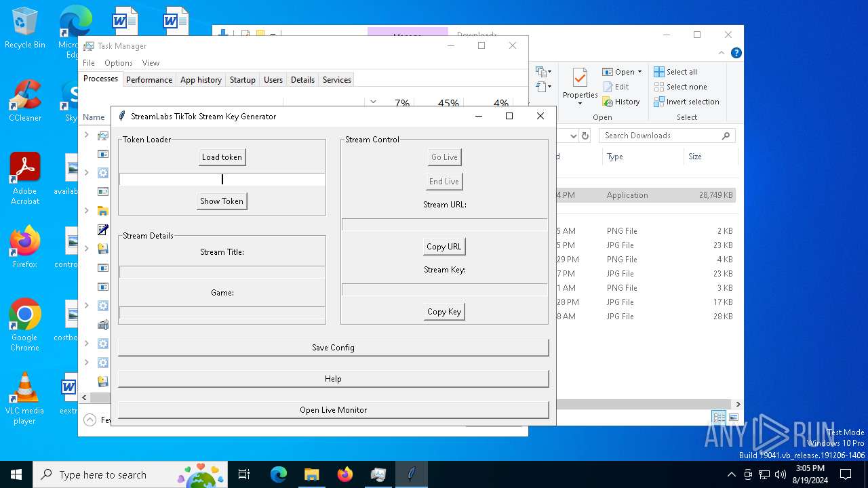868x488 pixels.
Task: Click the taskbar search box
Action: [131, 474]
